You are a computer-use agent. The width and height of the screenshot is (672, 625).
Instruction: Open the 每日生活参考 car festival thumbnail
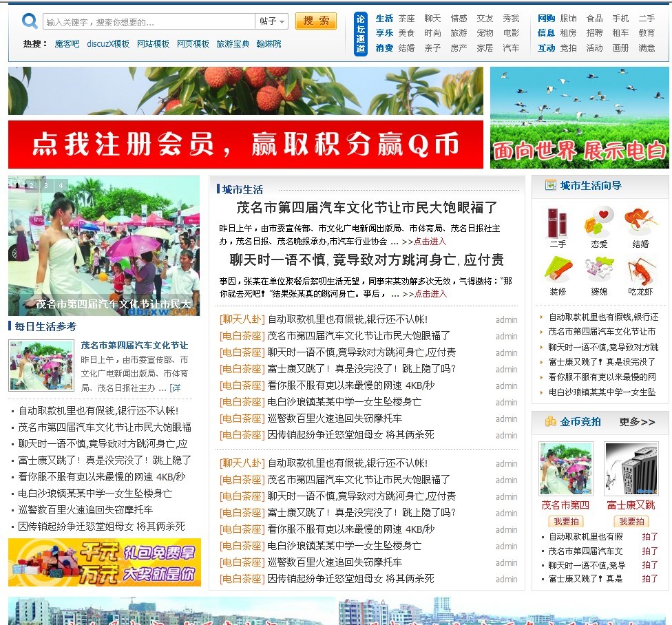click(x=41, y=366)
